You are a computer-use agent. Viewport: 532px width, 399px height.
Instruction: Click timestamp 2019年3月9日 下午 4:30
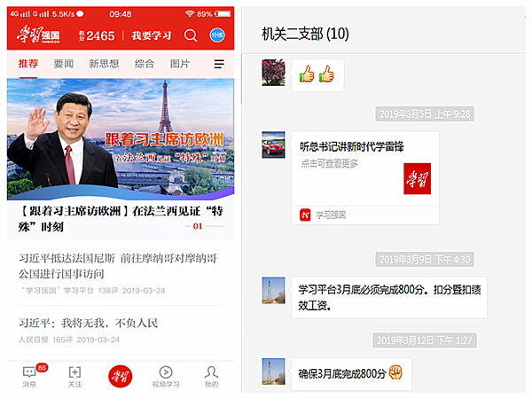tap(425, 260)
